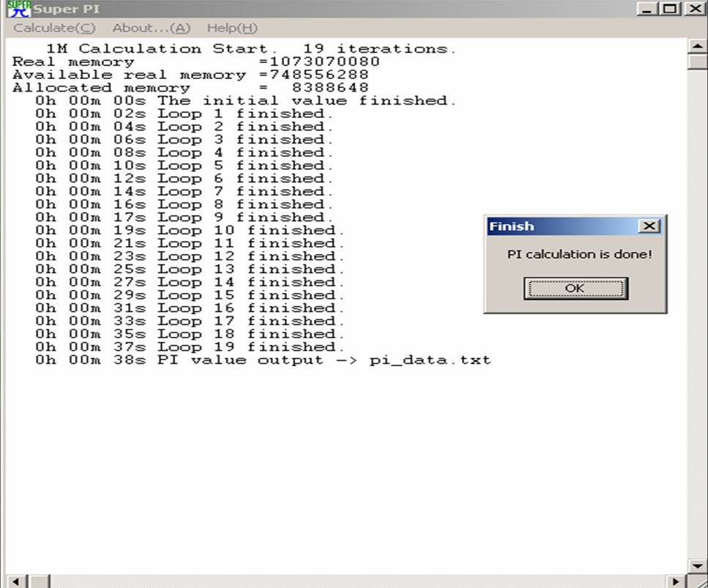Click the 'Loop 17 finished.' line
708x588 pixels.
(x=190, y=321)
